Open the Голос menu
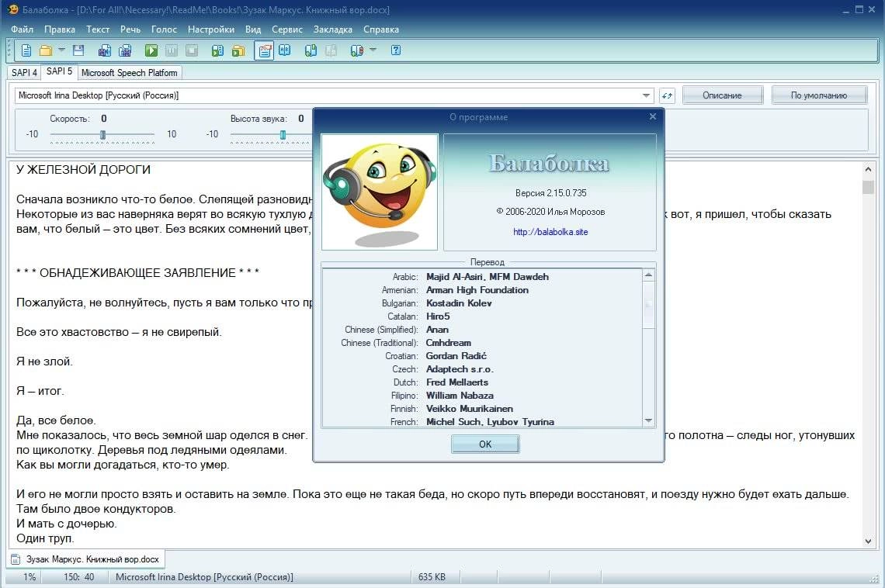This screenshot has height=588, width=885. pos(165,29)
